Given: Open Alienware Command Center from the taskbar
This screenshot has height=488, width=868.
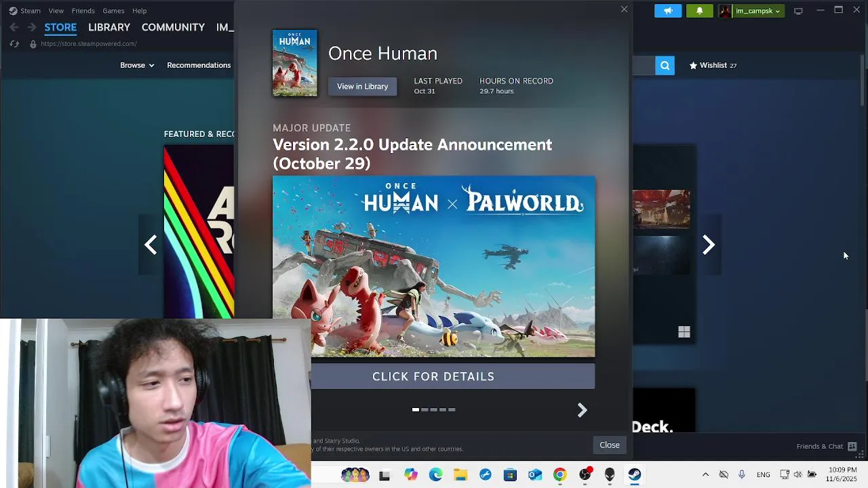Looking at the screenshot, I should (610, 474).
